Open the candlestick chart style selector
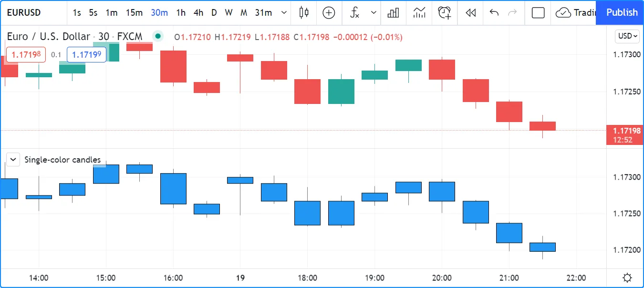The width and height of the screenshot is (644, 288). tap(304, 13)
